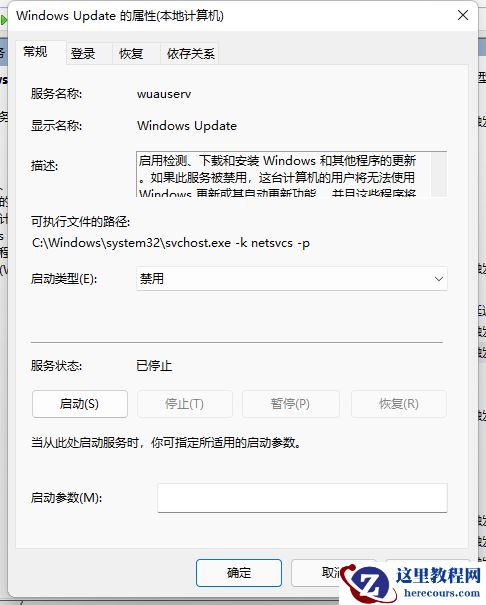Expand the 启动类型 dropdown showing 禁用
486x605 pixels.
pos(292,279)
